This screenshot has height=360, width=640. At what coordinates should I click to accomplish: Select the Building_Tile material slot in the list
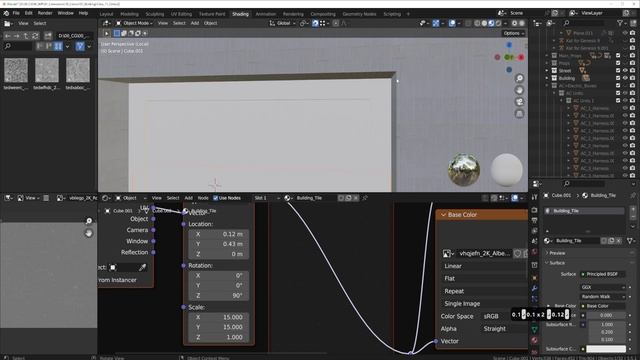[585, 211]
